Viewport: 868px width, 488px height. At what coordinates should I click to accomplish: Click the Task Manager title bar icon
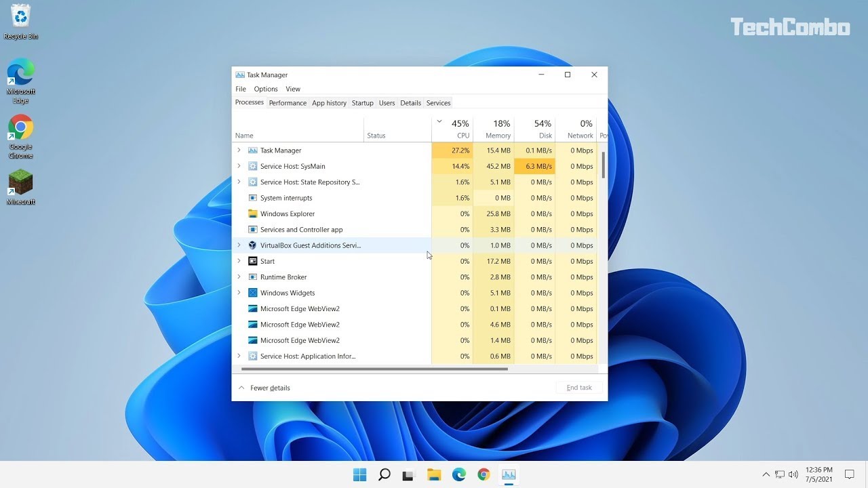point(240,75)
